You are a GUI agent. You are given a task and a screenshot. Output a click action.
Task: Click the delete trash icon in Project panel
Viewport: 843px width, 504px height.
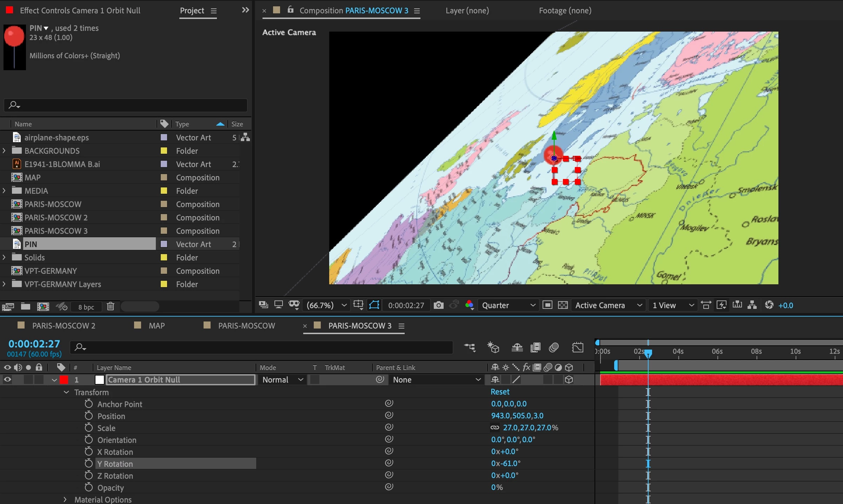(111, 306)
